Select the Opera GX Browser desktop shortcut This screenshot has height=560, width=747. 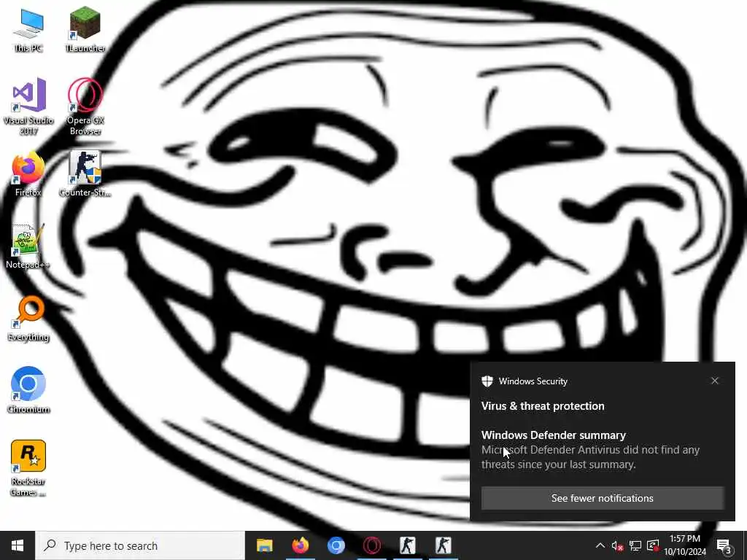click(85, 106)
